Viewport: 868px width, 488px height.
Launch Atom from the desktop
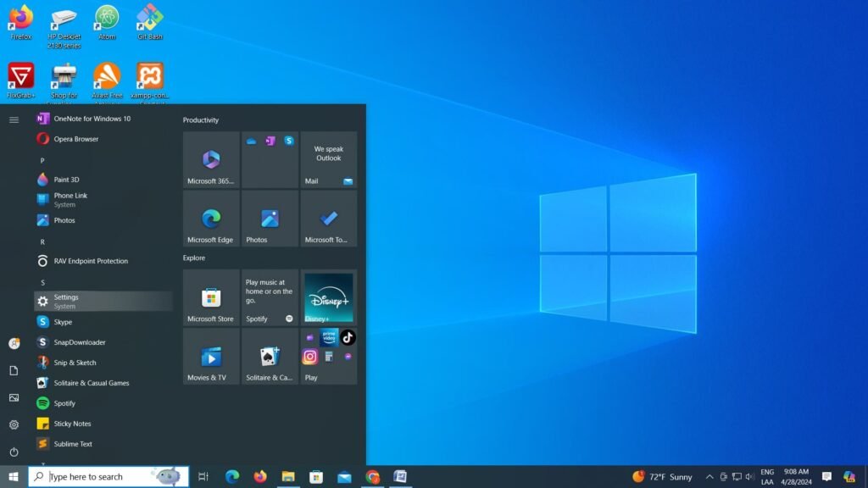(x=107, y=22)
